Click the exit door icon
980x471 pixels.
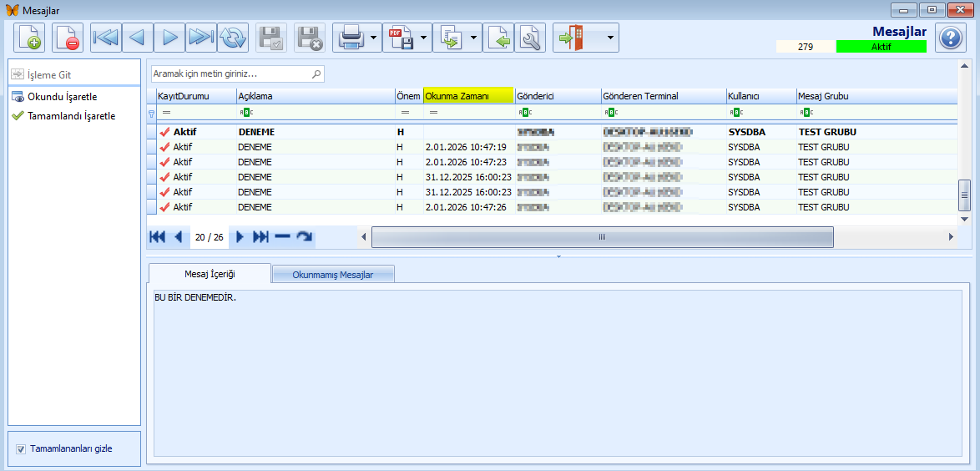pos(571,38)
